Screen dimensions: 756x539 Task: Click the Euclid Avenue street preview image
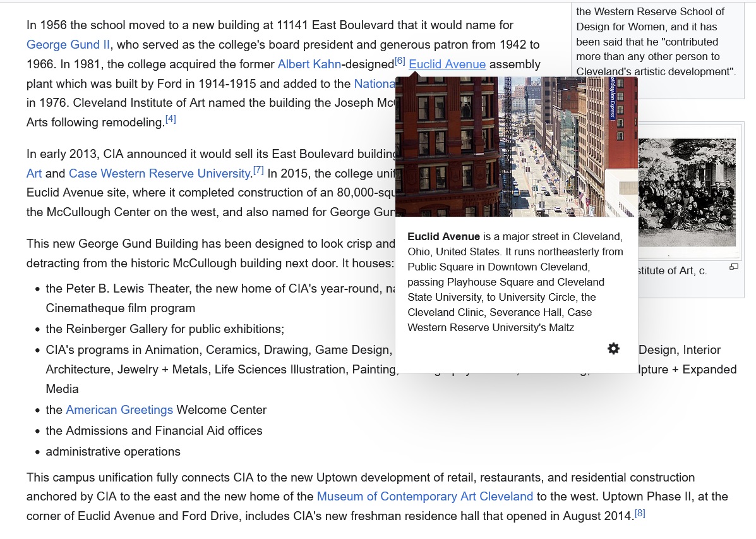point(517,147)
